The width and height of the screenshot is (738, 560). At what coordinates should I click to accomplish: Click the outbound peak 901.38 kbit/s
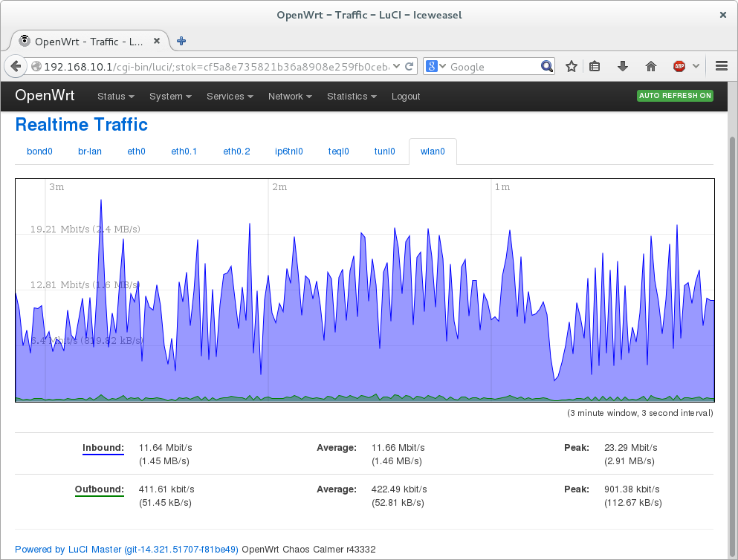pyautogui.click(x=632, y=489)
